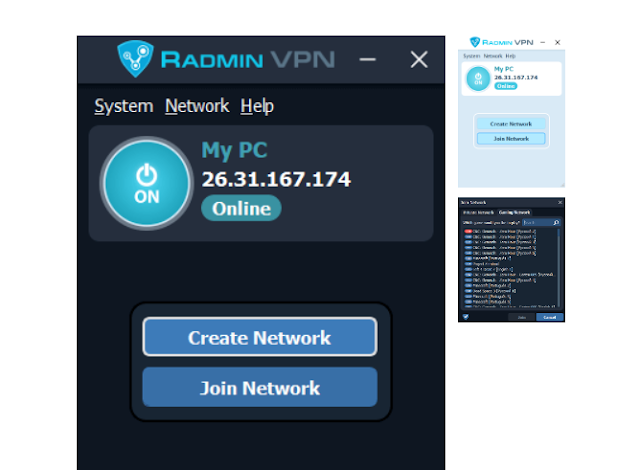This screenshot has width=640, height=470.
Task: Click the shield icon at Join Network dialog bottom
Action: [466, 317]
